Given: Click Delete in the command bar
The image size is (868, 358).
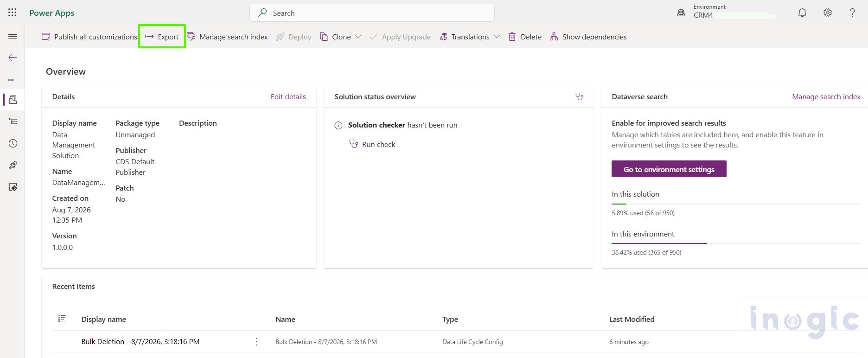Looking at the screenshot, I should point(525,37).
